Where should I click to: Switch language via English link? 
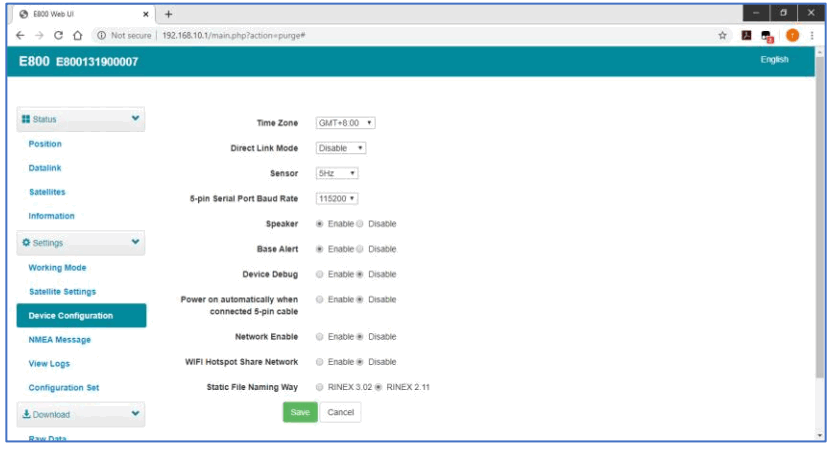[x=774, y=59]
